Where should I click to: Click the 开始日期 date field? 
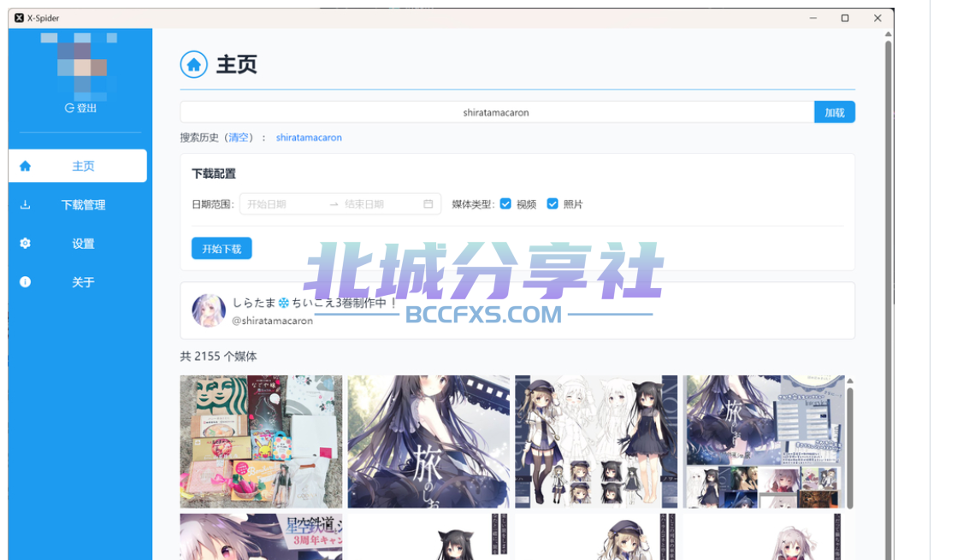[x=283, y=204]
